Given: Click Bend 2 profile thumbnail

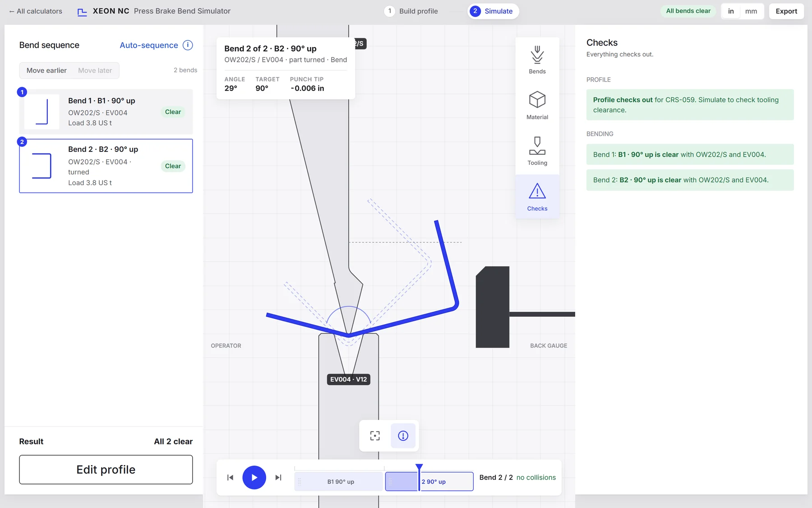Looking at the screenshot, I should click(42, 166).
